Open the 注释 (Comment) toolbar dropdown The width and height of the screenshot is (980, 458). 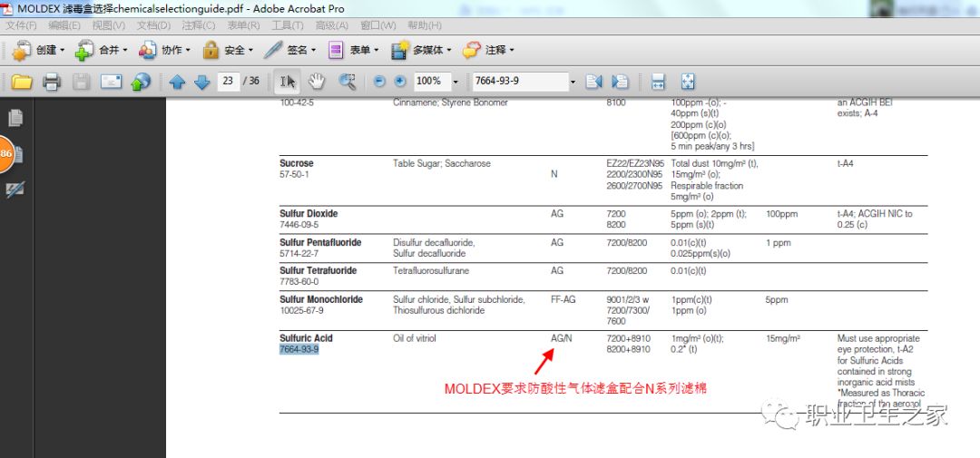[487, 50]
